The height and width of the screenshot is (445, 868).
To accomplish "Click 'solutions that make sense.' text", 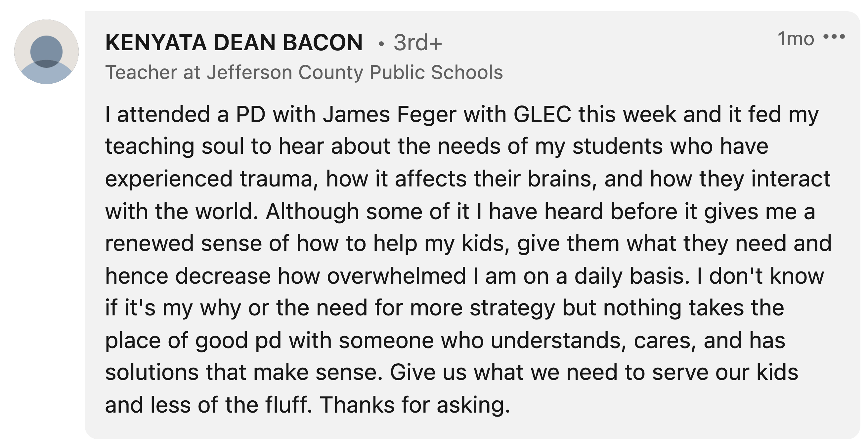I will click(x=244, y=372).
